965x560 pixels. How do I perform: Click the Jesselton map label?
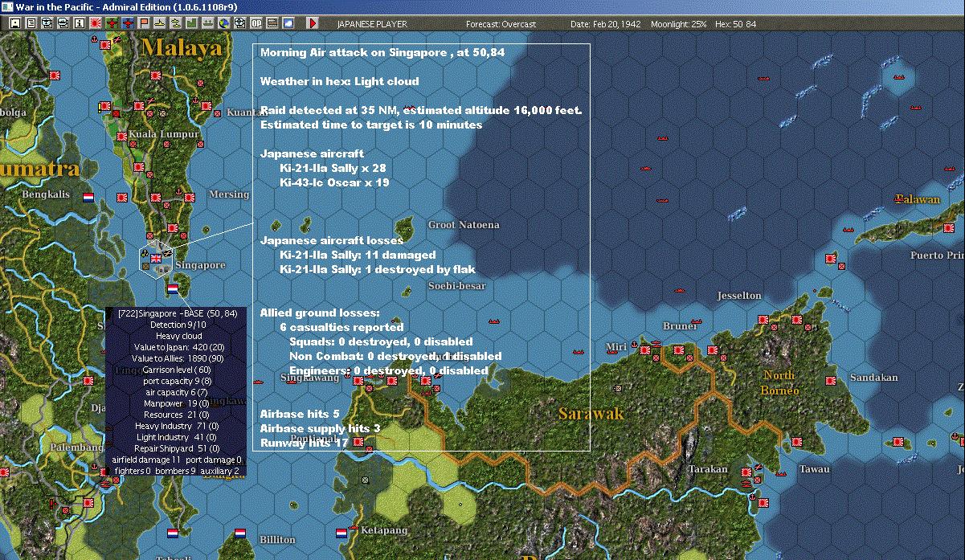740,296
